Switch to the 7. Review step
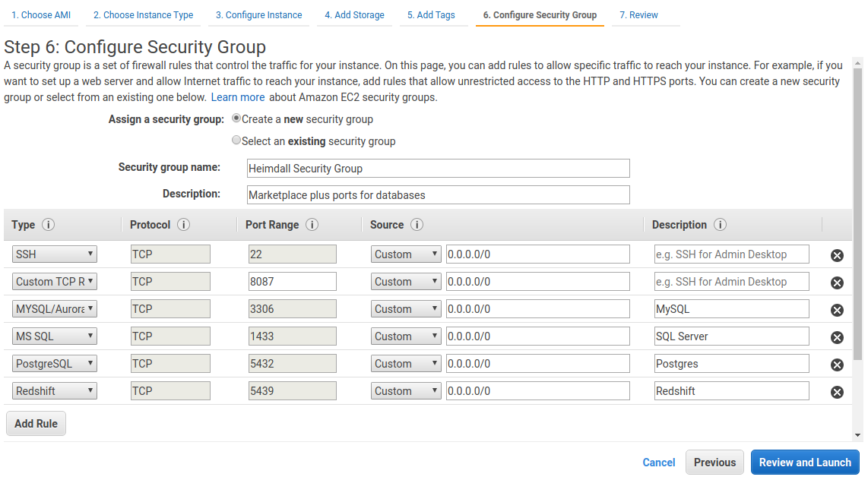The image size is (868, 480). pos(638,15)
